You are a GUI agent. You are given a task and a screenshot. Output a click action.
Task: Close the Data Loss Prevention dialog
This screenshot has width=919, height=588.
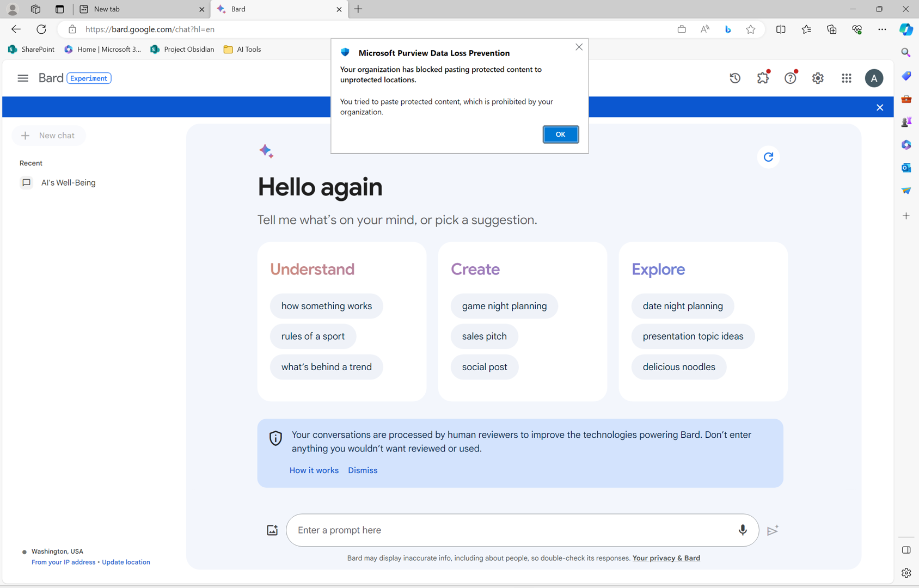coord(579,47)
